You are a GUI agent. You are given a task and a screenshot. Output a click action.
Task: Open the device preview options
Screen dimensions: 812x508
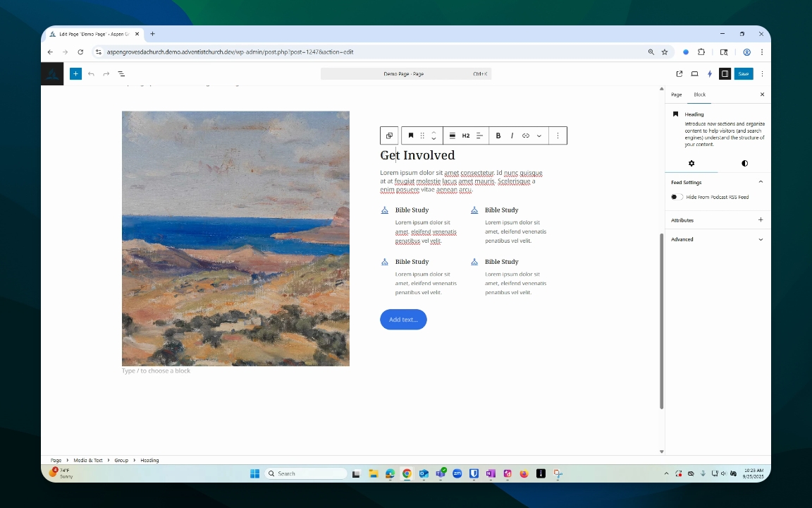coord(694,74)
